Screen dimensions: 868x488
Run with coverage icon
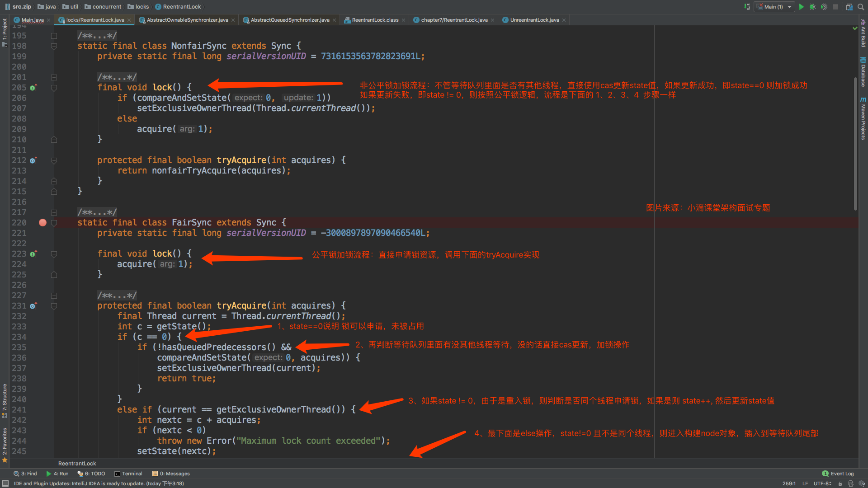click(x=824, y=7)
